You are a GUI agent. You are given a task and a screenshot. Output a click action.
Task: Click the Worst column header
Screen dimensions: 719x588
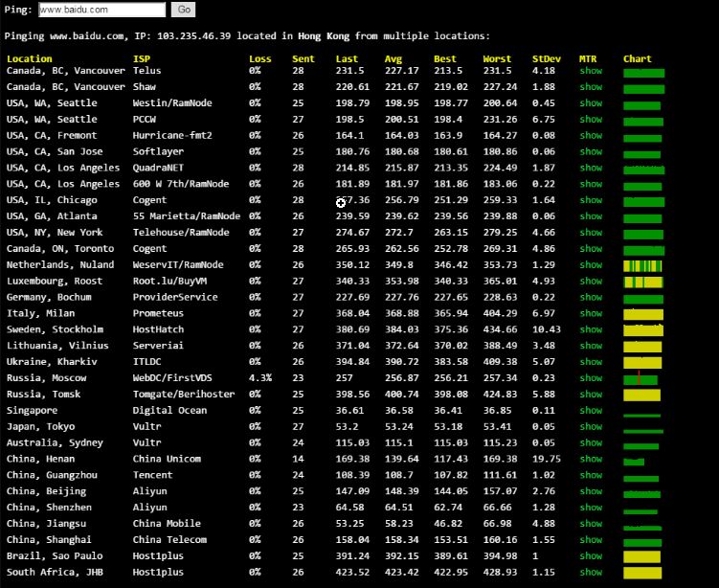tap(497, 58)
